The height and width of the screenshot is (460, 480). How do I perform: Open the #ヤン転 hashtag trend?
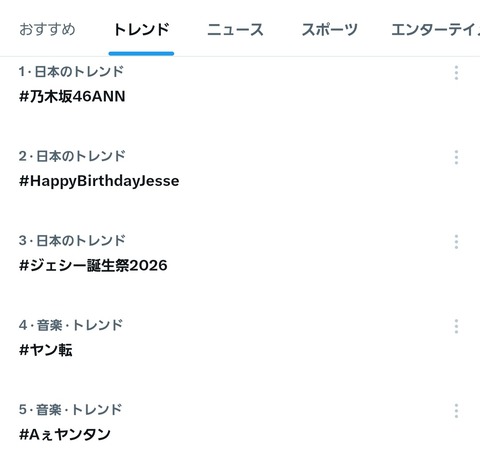[x=46, y=350]
